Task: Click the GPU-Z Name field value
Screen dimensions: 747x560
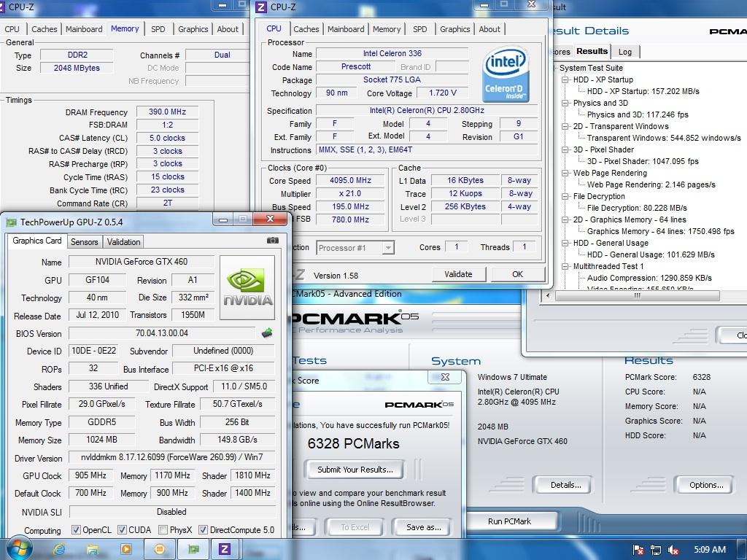Action: tap(142, 262)
